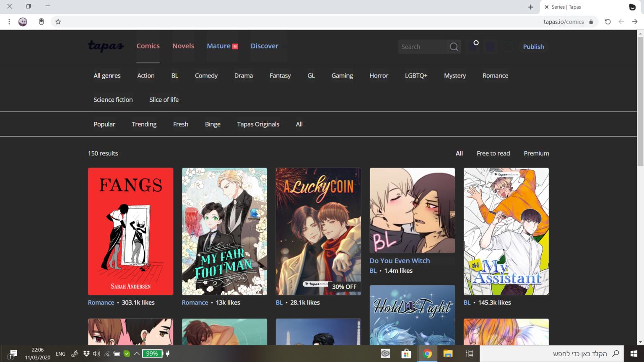The height and width of the screenshot is (362, 644).
Task: Open Microsoft Store from taskbar
Action: (x=406, y=354)
